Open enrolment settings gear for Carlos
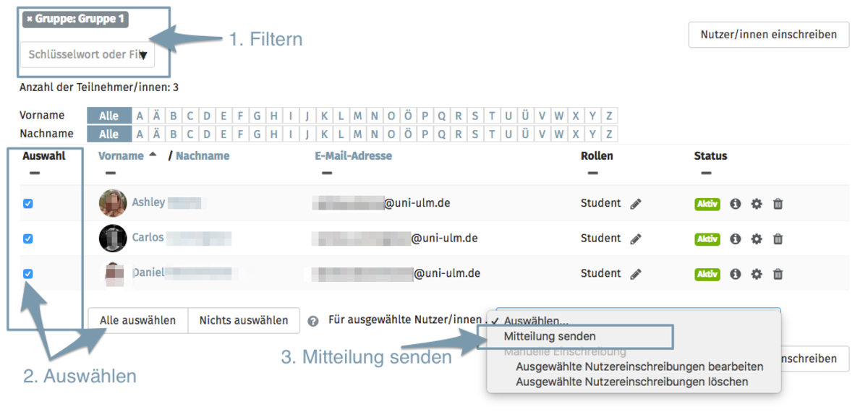The height and width of the screenshot is (412, 868). coord(757,239)
